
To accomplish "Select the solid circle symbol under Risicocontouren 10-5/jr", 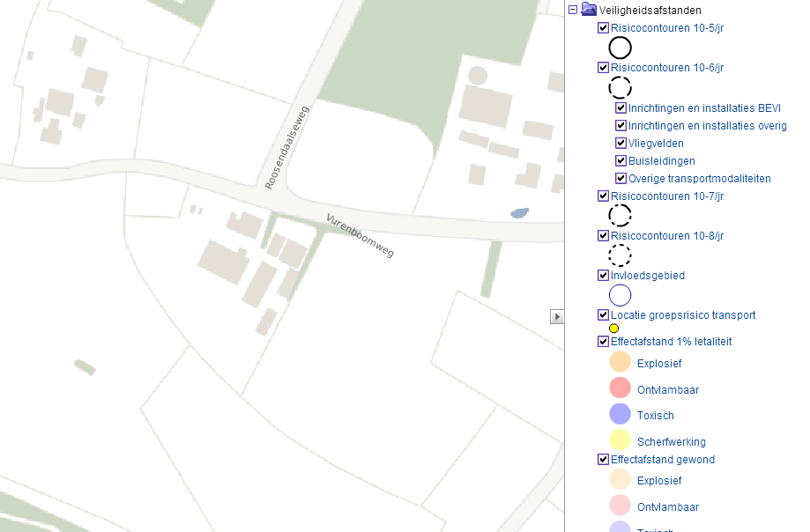I will point(620,48).
